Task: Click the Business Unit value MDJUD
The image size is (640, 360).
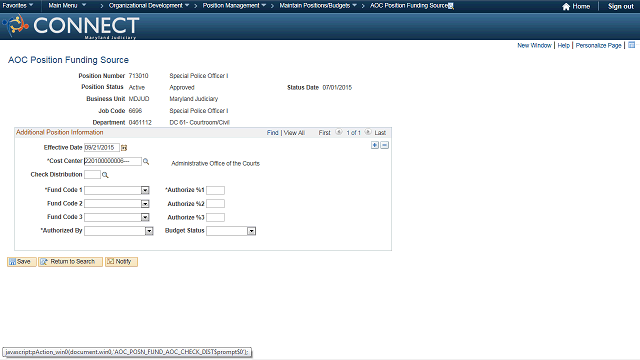Action: [x=139, y=99]
